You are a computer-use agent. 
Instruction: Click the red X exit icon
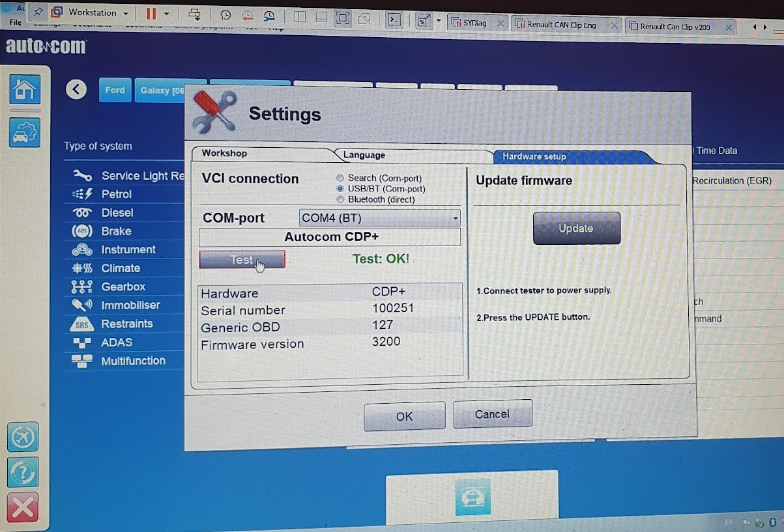coord(22,507)
